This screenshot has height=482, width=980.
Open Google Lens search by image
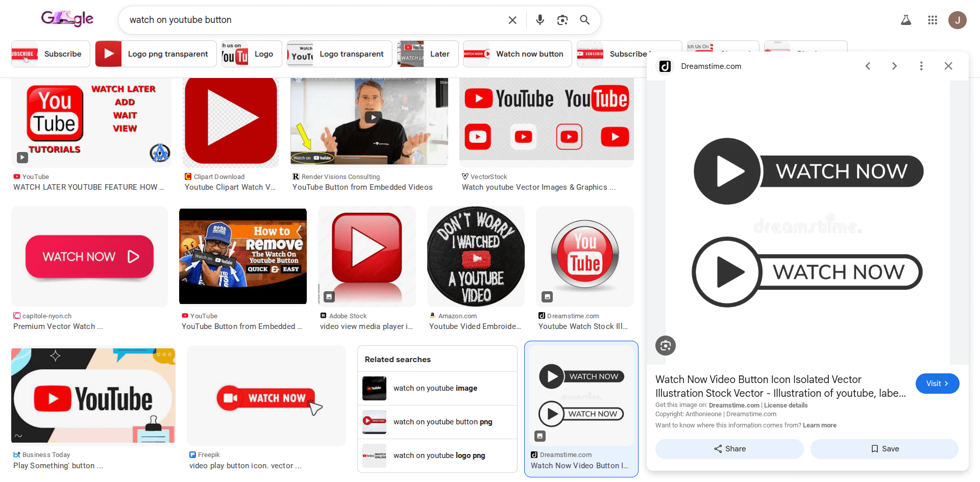(562, 20)
